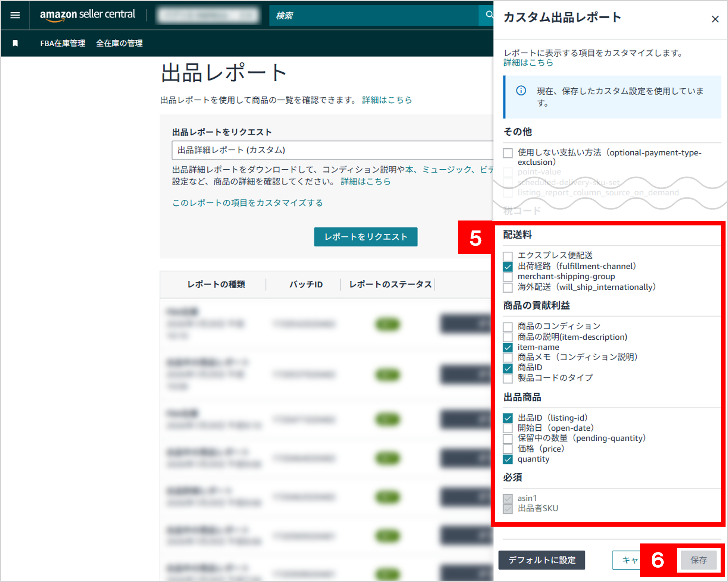Image resolution: width=728 pixels, height=582 pixels.
Task: Close the カスタム出品レポート panel
Action: tap(715, 19)
